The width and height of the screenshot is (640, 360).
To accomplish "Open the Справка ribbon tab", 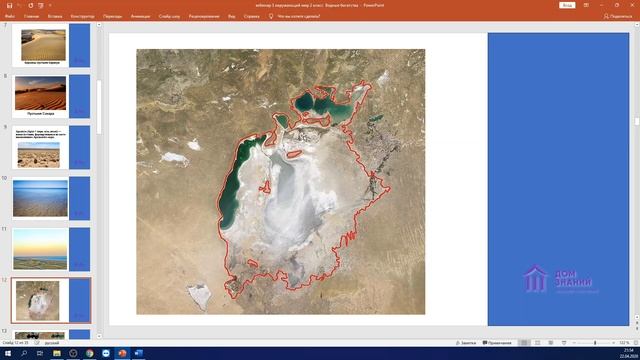I will 251,16.
